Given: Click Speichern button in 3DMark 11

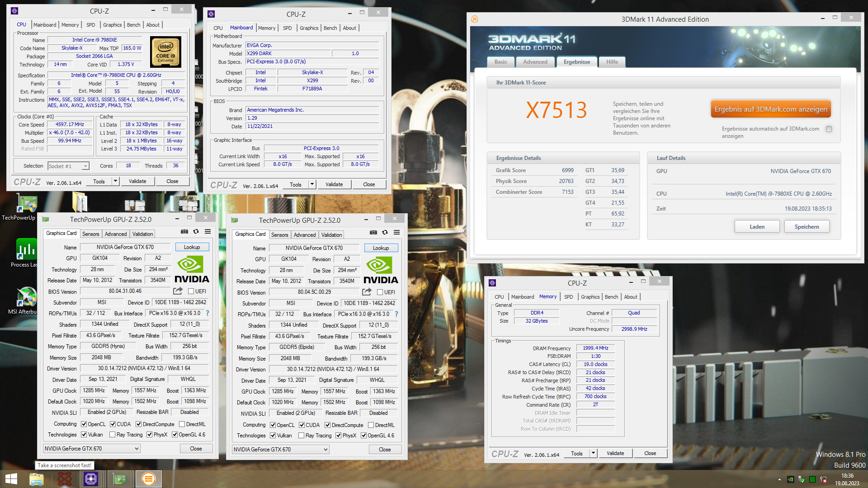Looking at the screenshot, I should (807, 227).
